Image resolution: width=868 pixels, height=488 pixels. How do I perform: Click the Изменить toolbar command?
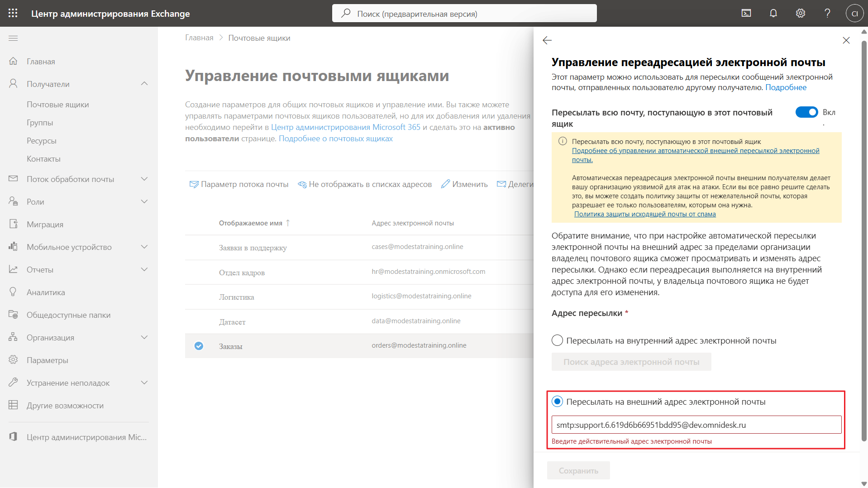(464, 184)
